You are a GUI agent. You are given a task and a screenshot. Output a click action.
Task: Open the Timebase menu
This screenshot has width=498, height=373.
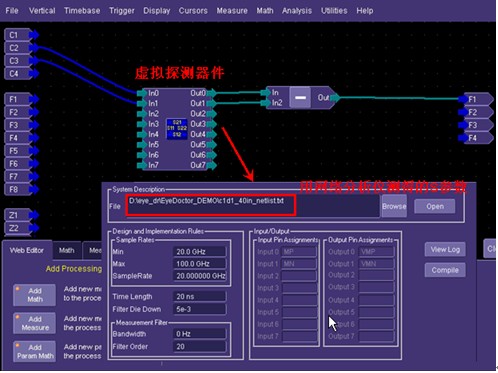click(82, 11)
